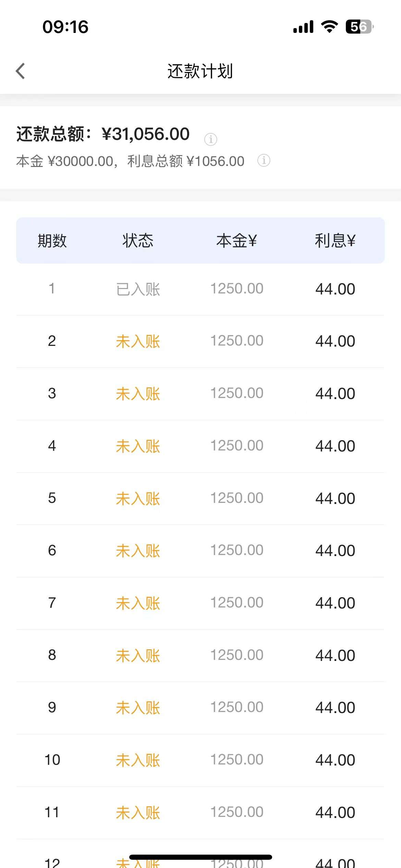Tap the Wi-Fi status icon
401x868 pixels.
(329, 27)
